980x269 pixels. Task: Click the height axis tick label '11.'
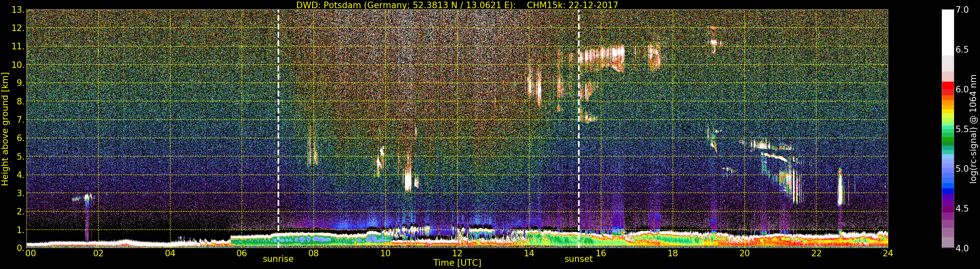18,46
